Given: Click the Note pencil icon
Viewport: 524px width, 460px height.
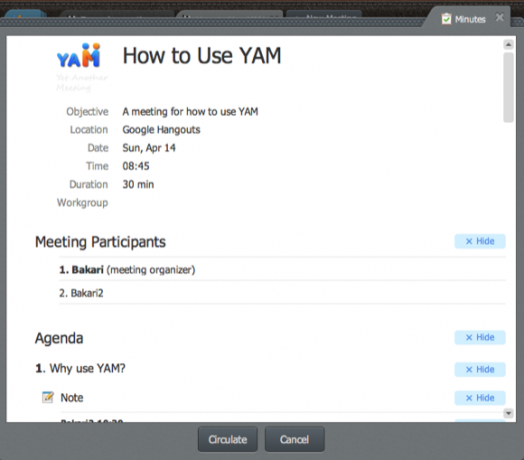Looking at the screenshot, I should (x=47, y=397).
